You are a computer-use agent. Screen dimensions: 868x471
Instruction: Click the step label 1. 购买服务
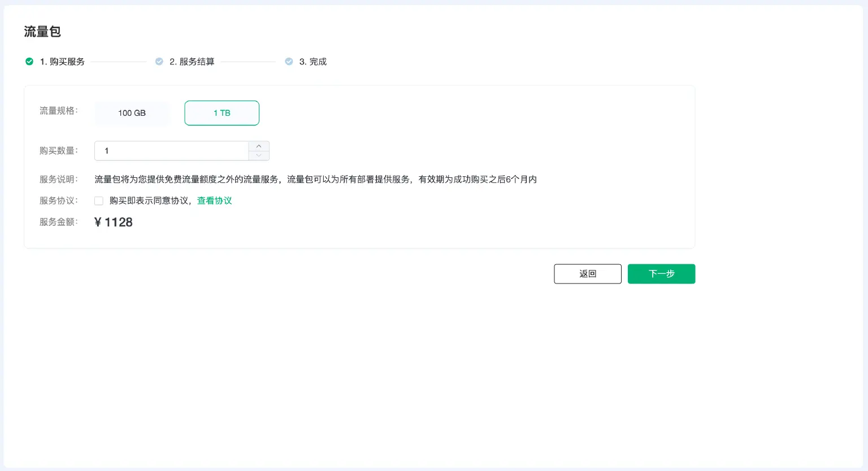click(x=62, y=62)
